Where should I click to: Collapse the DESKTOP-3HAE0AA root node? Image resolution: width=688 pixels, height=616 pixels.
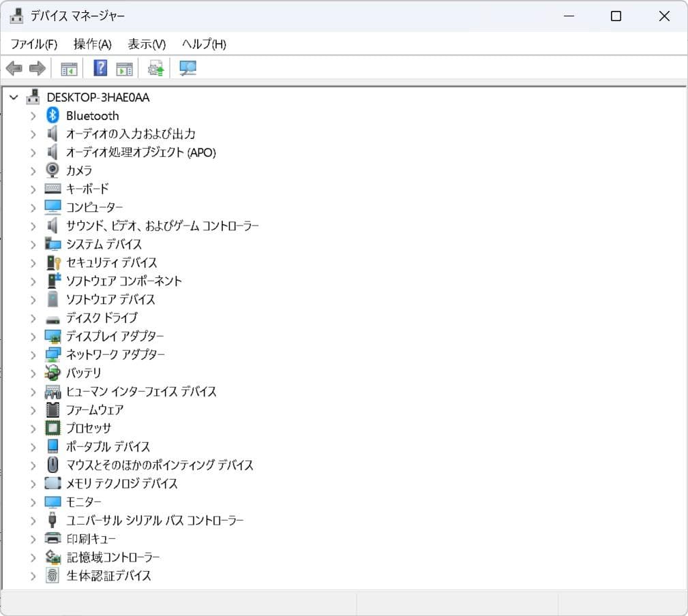(14, 97)
